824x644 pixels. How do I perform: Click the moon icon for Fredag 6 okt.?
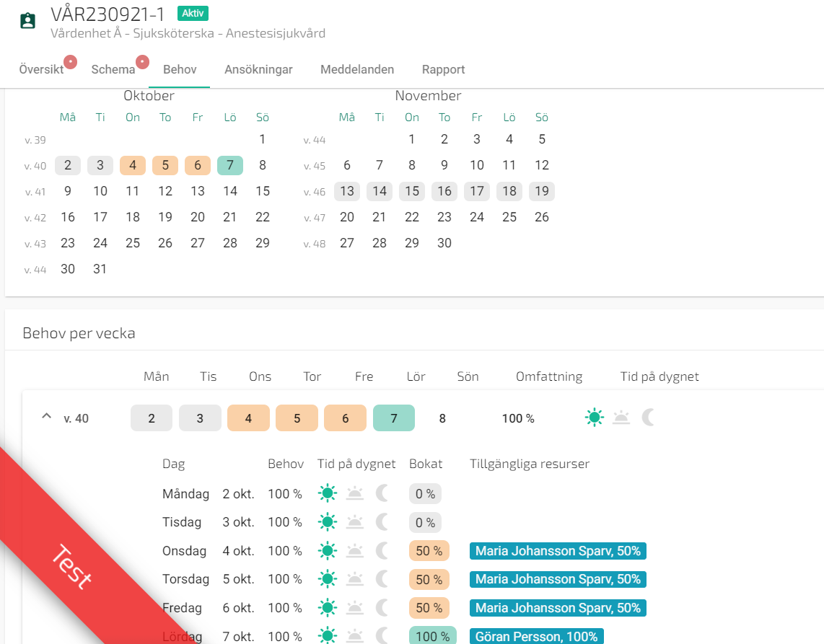click(382, 608)
